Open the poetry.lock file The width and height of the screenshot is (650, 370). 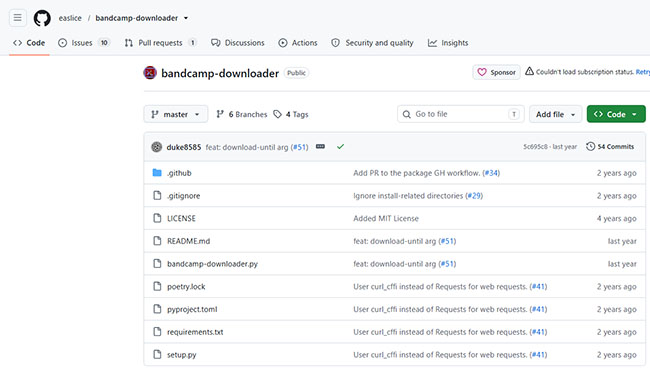click(x=186, y=287)
